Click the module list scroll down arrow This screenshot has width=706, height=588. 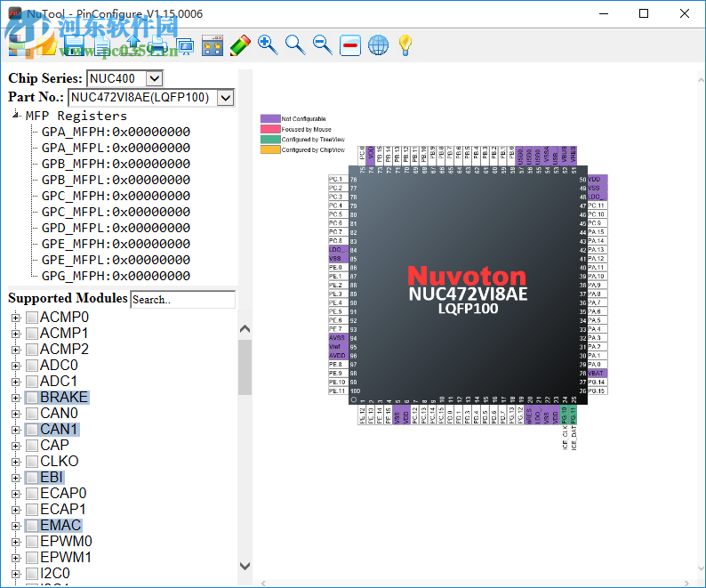coord(245,566)
